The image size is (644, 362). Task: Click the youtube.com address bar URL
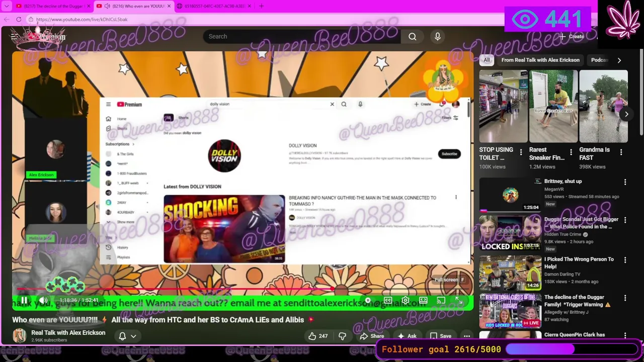click(82, 19)
